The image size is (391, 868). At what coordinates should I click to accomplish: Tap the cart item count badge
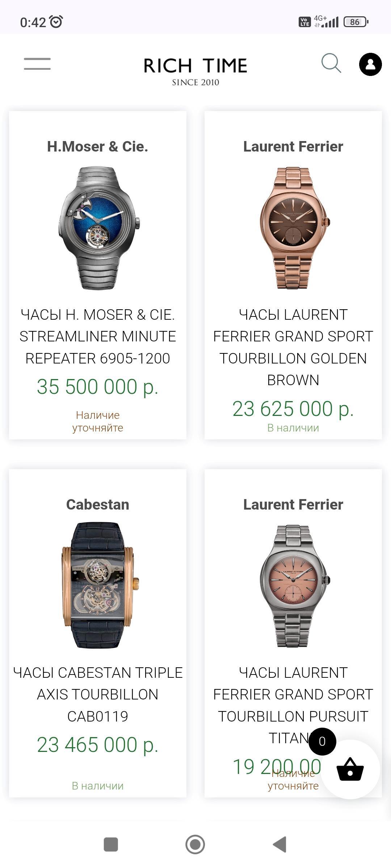point(322,741)
